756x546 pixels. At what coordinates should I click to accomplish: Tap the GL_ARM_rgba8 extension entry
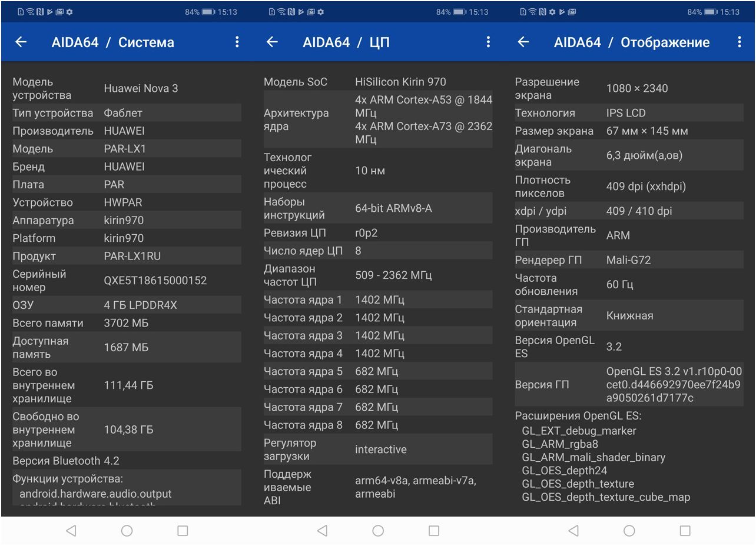pos(559,444)
